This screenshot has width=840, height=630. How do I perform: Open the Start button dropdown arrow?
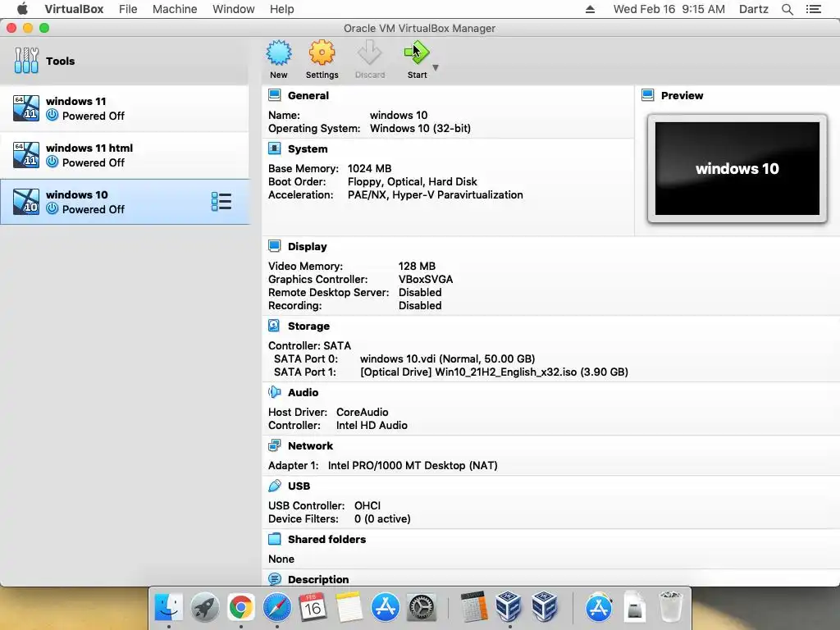436,68
